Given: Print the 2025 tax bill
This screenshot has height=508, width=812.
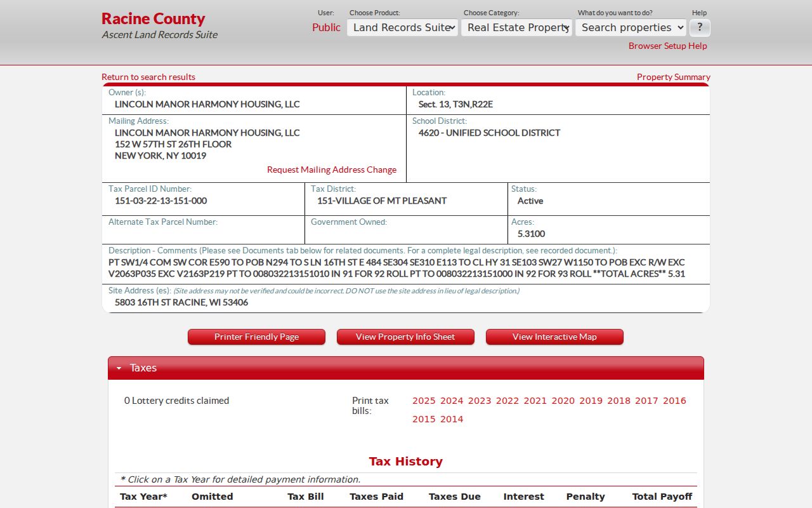Looking at the screenshot, I should click(424, 401).
